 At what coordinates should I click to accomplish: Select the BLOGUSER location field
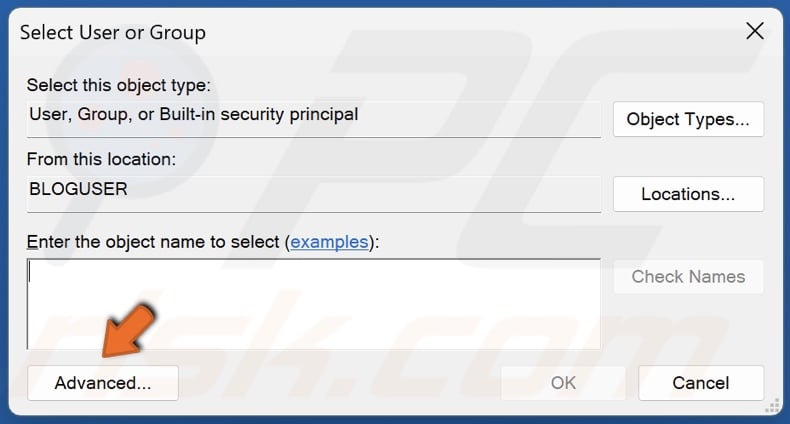coord(313,189)
